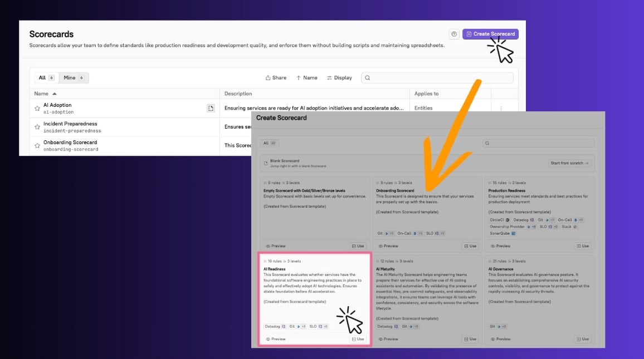Preview the Onboarding Scorecard template
This screenshot has width=644, height=359.
click(x=388, y=246)
